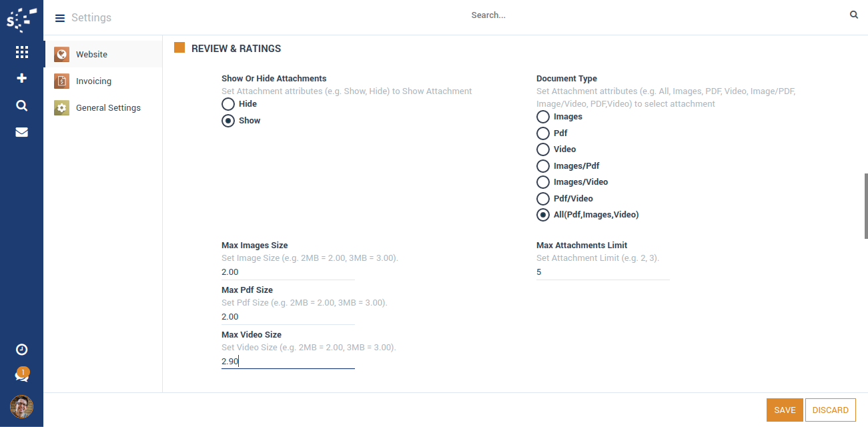
Task: Open the chat conversations icon with badge
Action: pyautogui.click(x=21, y=376)
